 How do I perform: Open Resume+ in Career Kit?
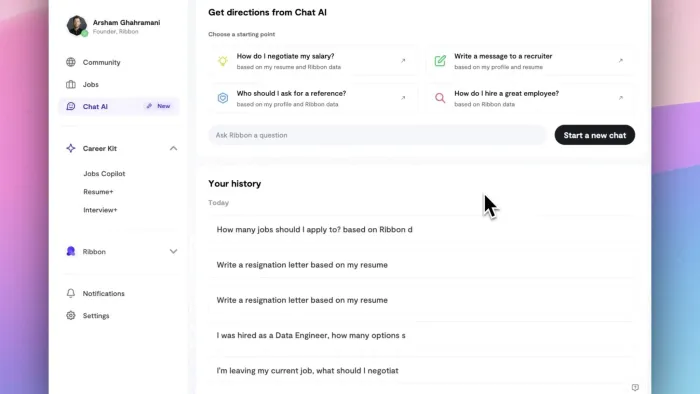coord(98,192)
